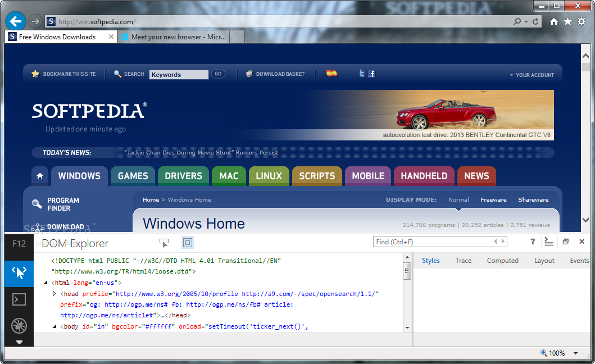
Task: Open a new blank tab
Action: pos(237,37)
